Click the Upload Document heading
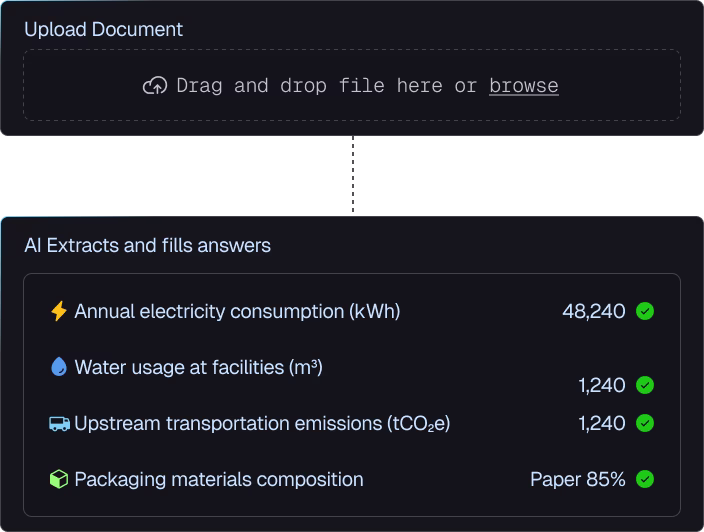 103,30
